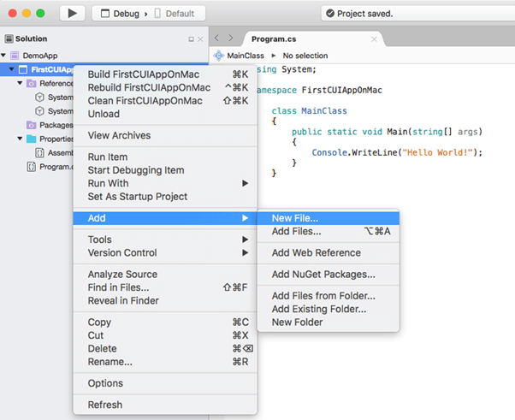Click the Project saved status field

click(417, 14)
